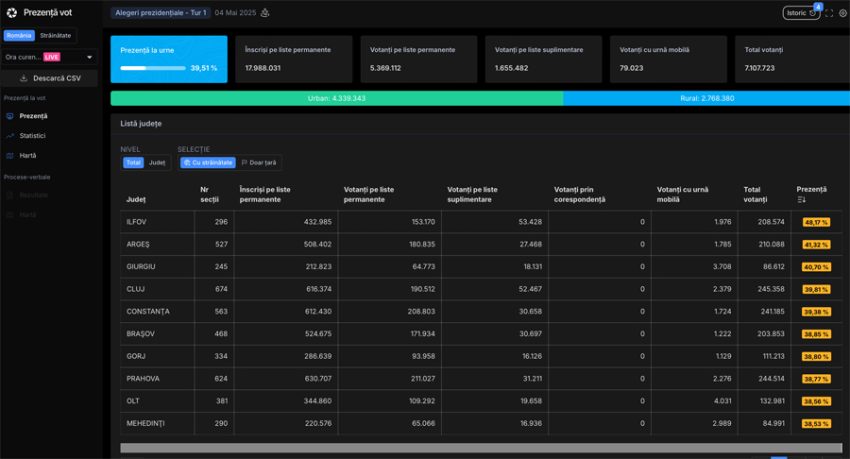Image resolution: width=850 pixels, height=459 pixels.
Task: Open Hartă map view from sidebar
Action: 28,155
